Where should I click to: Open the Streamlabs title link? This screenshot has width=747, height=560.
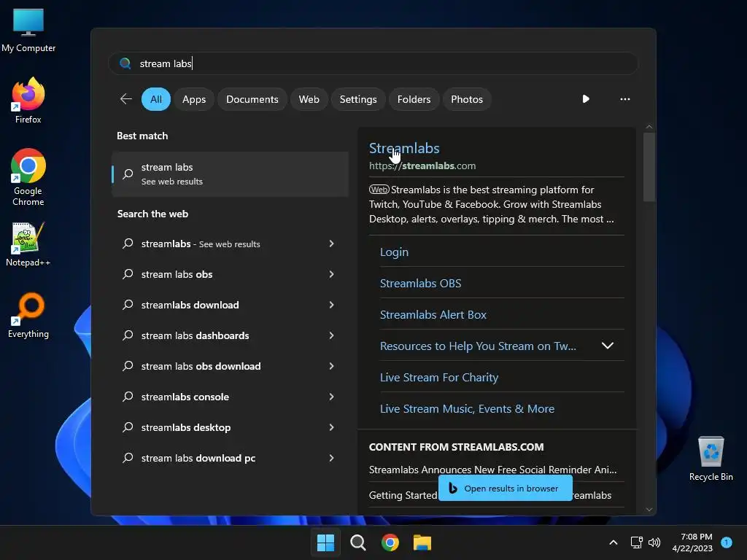coord(404,148)
